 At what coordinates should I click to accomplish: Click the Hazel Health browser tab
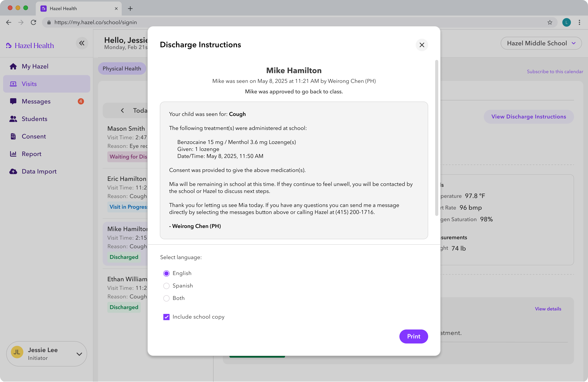point(79,9)
